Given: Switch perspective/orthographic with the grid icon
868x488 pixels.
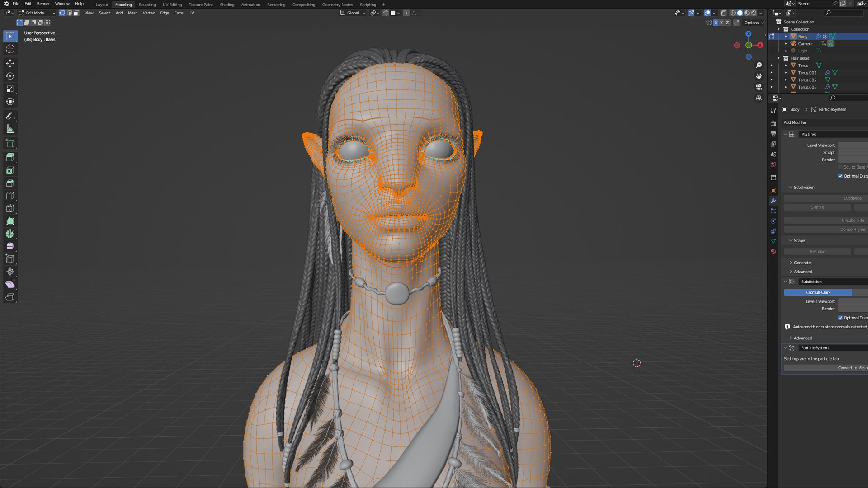Looking at the screenshot, I should tap(759, 98).
